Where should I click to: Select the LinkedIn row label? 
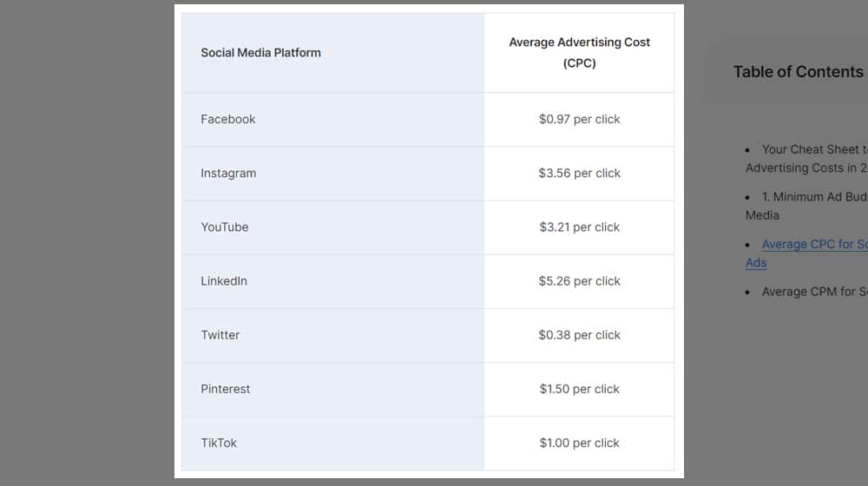tap(224, 281)
